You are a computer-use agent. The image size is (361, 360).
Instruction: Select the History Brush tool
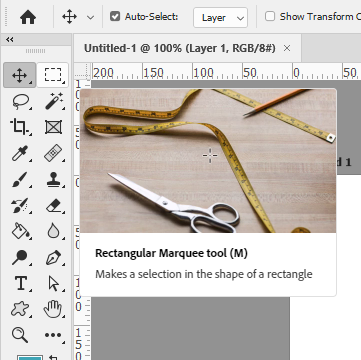pyautogui.click(x=20, y=205)
